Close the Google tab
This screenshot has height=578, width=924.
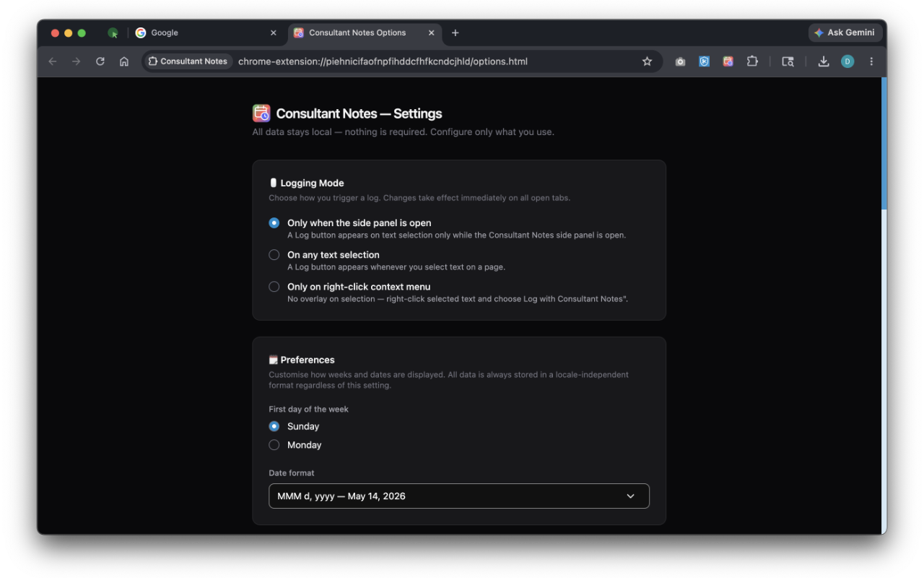pyautogui.click(x=273, y=33)
